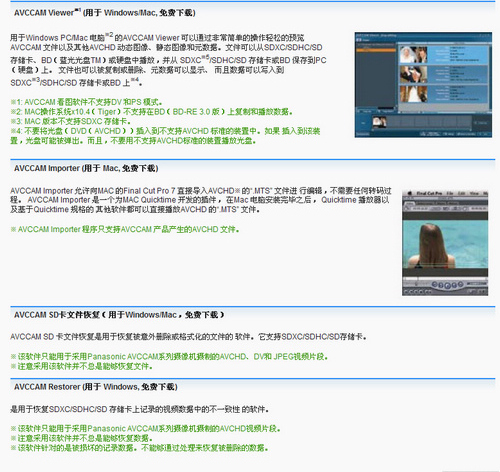The image size is (500, 472).
Task: Click the "AVCCAM Viewer (用于 Windows/Mac, 免费下载)" heading
Action: [x=104, y=13]
